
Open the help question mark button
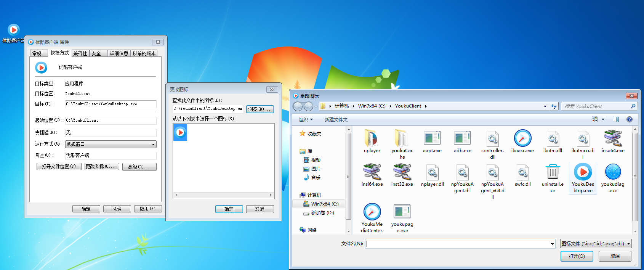pyautogui.click(x=630, y=119)
